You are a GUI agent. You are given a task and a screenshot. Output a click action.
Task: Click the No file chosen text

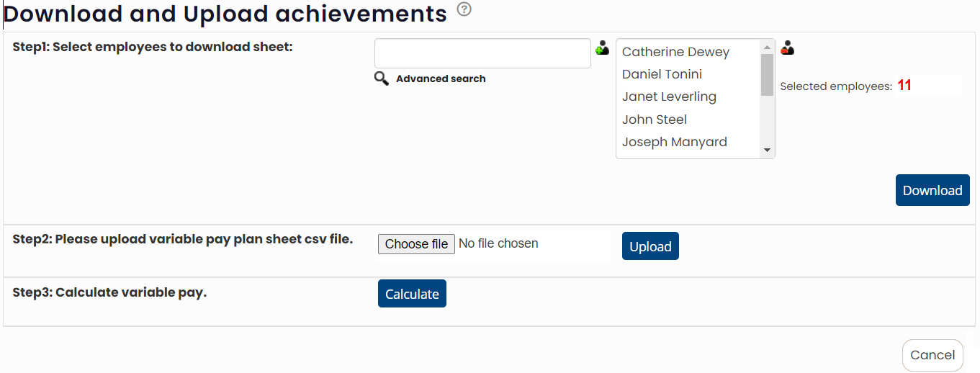coord(498,244)
